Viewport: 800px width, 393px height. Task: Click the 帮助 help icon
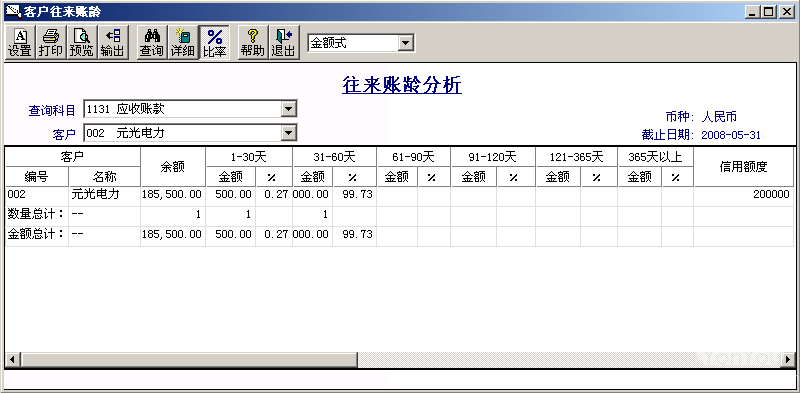(x=253, y=43)
